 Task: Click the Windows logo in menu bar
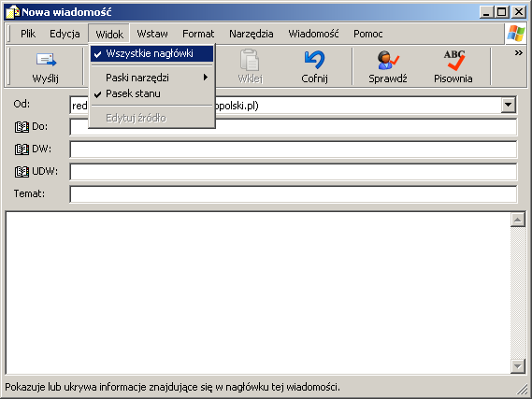coord(516,34)
